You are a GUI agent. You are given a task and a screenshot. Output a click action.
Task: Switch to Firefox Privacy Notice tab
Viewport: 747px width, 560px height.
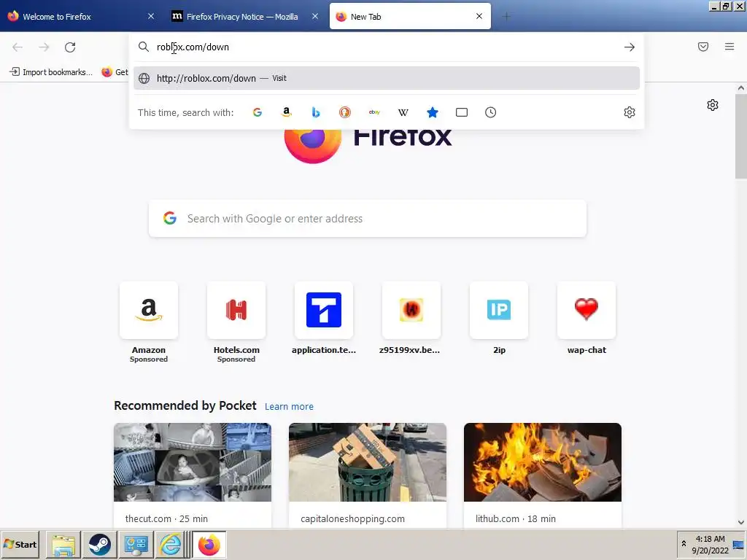(x=245, y=17)
